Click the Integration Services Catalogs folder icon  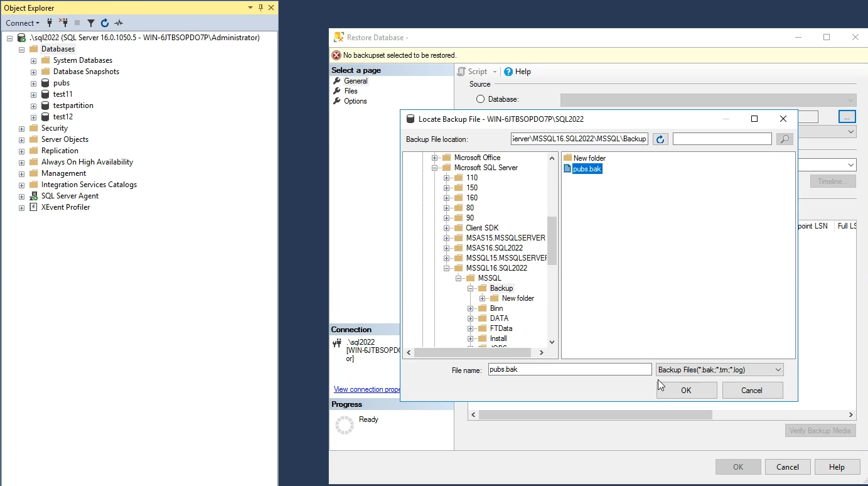tap(33, 185)
